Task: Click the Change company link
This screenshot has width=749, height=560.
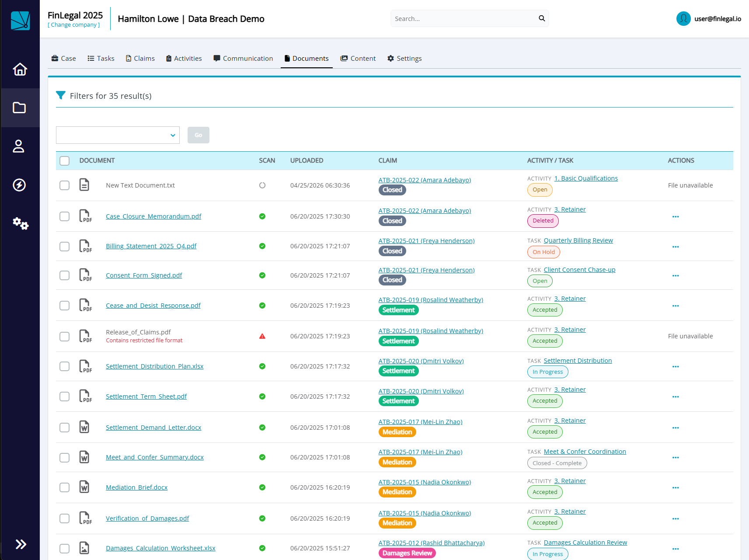Action: pos(74,25)
